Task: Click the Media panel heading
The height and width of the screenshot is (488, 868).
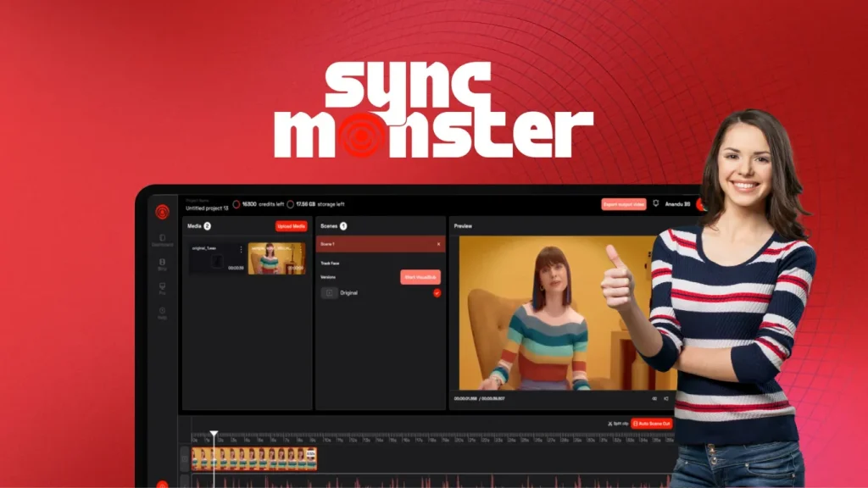Action: [x=194, y=225]
